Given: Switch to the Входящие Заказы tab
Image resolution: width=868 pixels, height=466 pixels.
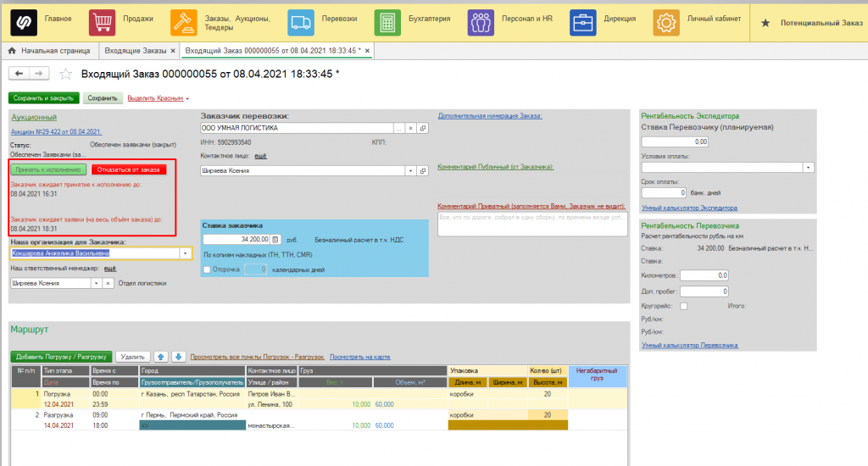Looking at the screenshot, I should pos(136,51).
